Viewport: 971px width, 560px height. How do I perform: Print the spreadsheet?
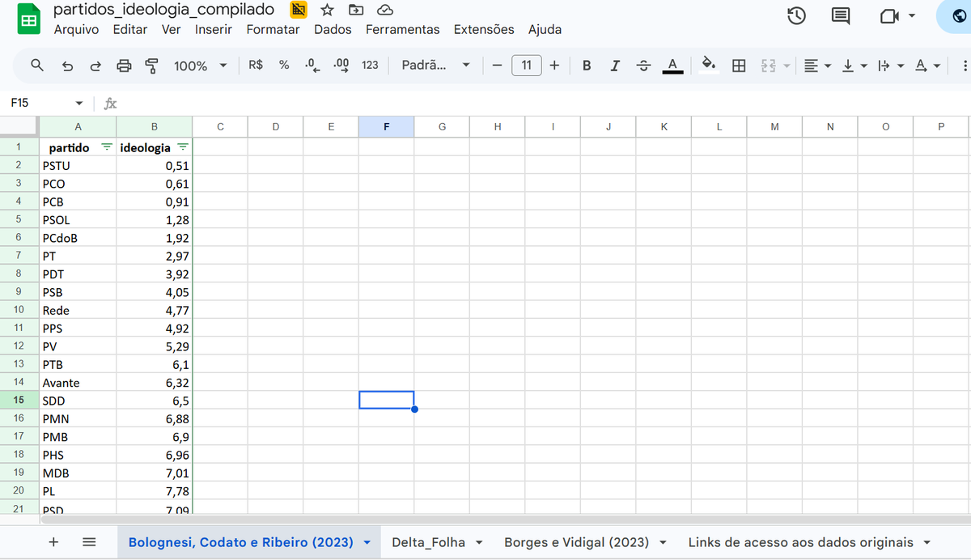tap(124, 66)
